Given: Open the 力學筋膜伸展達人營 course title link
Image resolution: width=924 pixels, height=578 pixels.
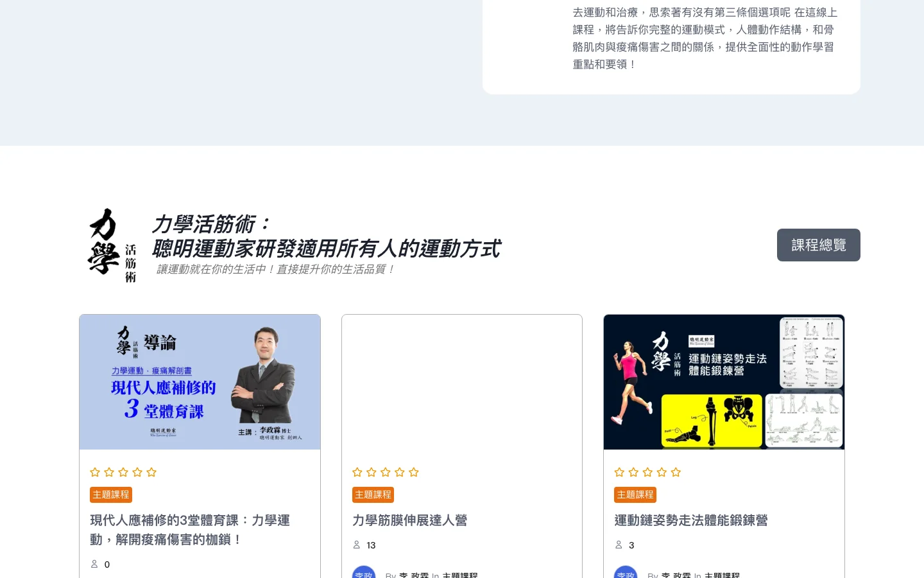Looking at the screenshot, I should click(409, 520).
